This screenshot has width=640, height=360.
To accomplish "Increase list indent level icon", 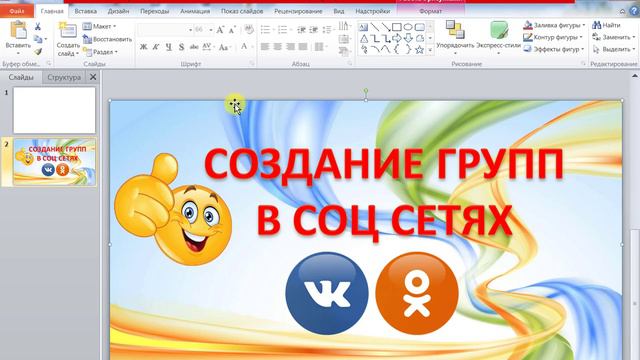I will point(313,30).
